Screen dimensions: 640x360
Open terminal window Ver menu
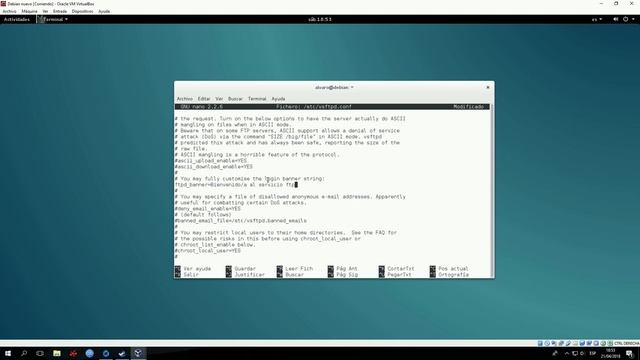click(x=219, y=99)
